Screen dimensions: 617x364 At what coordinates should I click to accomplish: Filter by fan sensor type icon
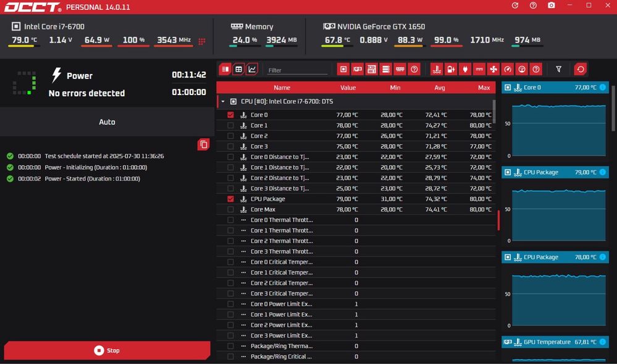[493, 69]
